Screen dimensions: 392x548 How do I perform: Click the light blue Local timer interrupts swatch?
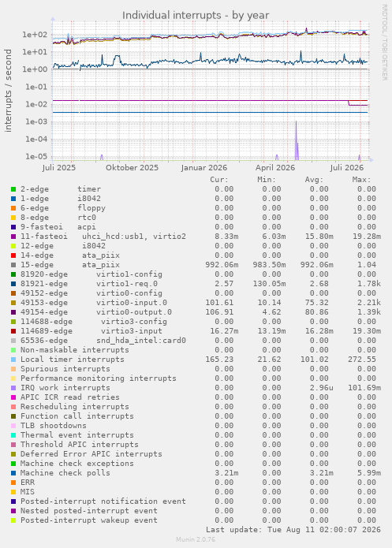click(13, 360)
